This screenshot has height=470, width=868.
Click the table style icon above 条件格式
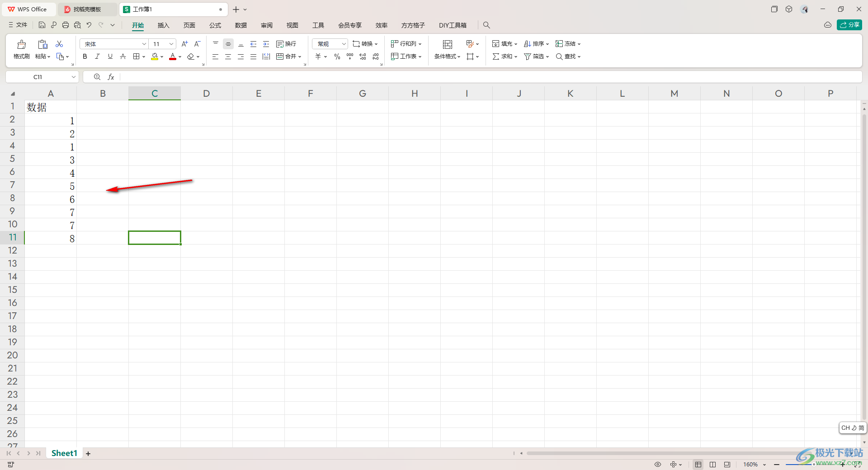[x=448, y=44]
